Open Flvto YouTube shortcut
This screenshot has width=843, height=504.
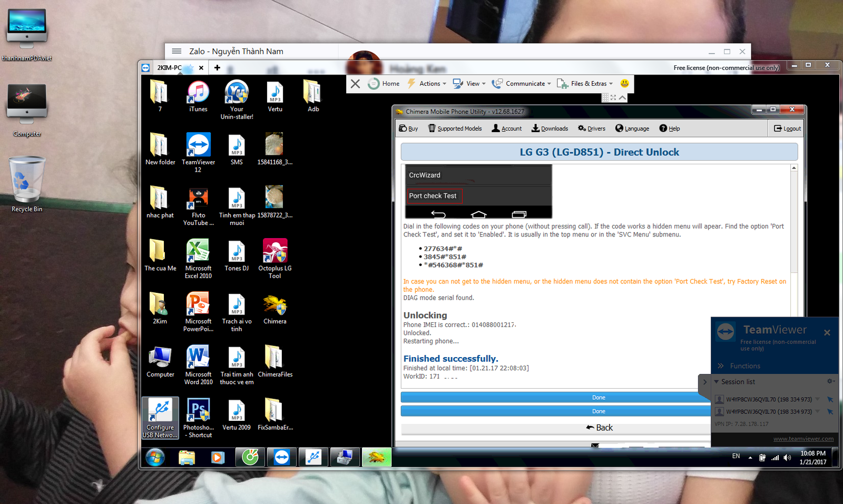pos(198,206)
